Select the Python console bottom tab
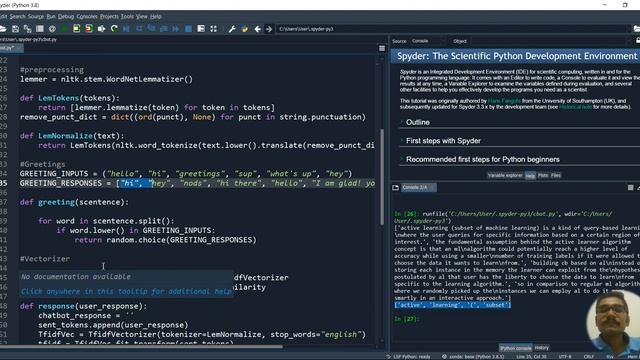Viewport: 640px width, 360px height. pyautogui.click(x=516, y=348)
